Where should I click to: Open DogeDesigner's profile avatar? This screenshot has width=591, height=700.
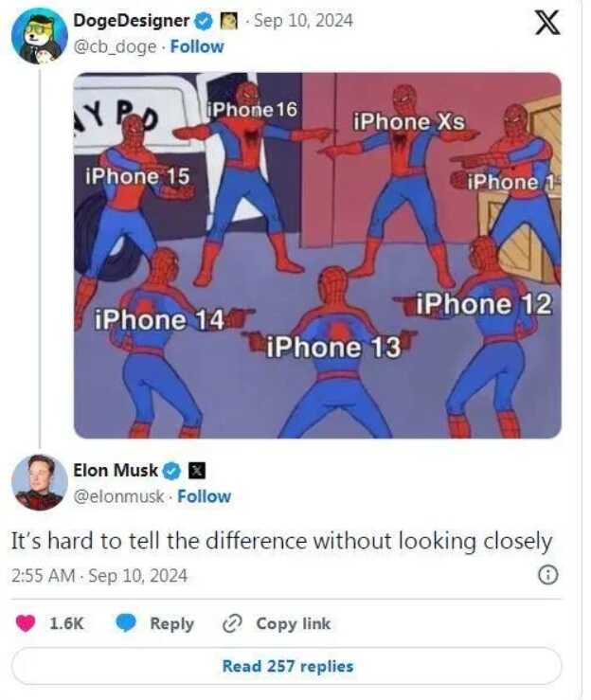tap(39, 36)
